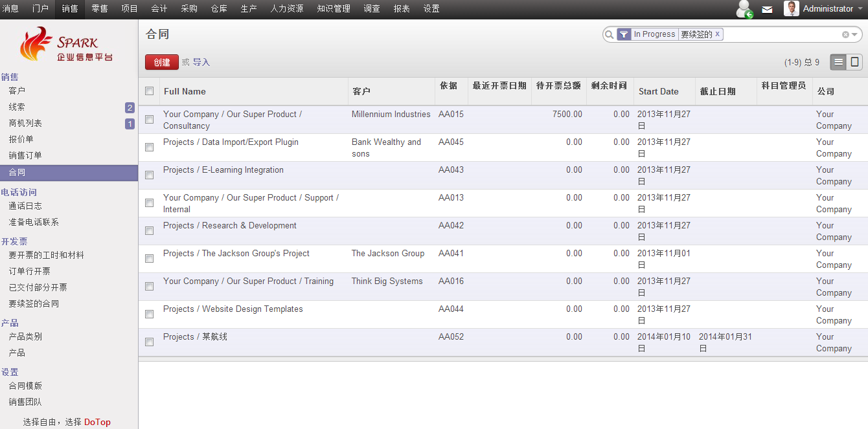Click the Administrator avatar picture
This screenshot has width=868, height=429.
(x=791, y=8)
